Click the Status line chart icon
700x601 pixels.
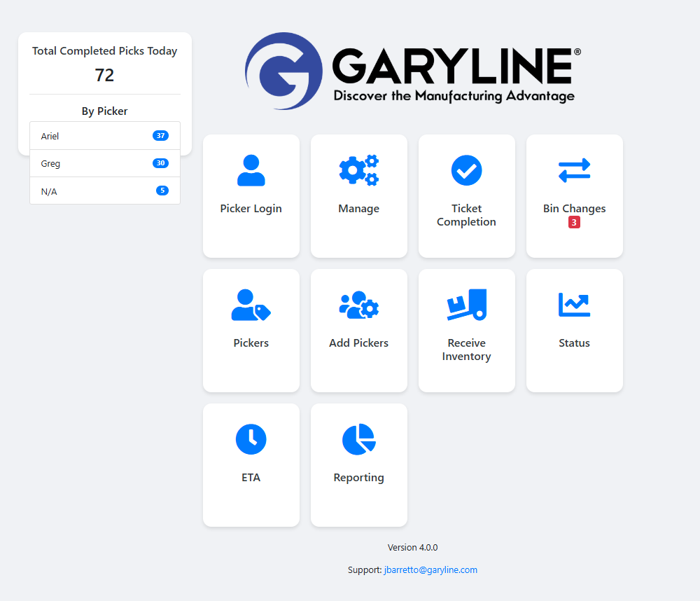click(x=575, y=305)
